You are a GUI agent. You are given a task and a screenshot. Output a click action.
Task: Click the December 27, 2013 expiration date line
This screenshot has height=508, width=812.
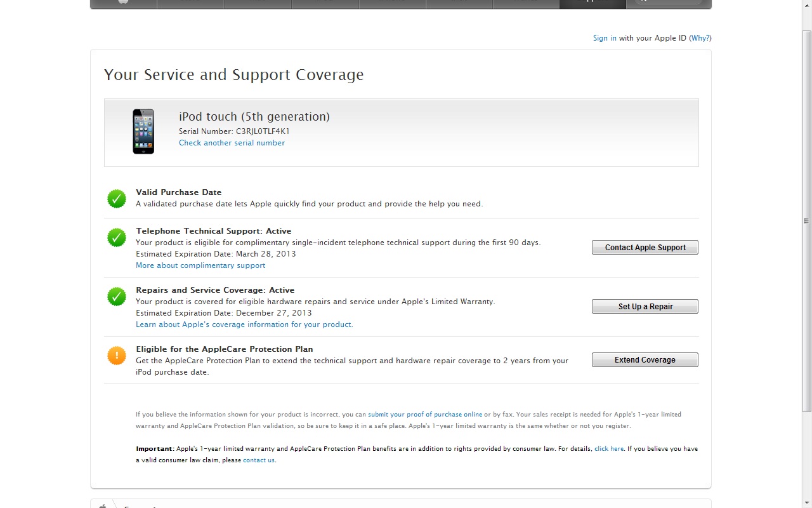coord(224,313)
